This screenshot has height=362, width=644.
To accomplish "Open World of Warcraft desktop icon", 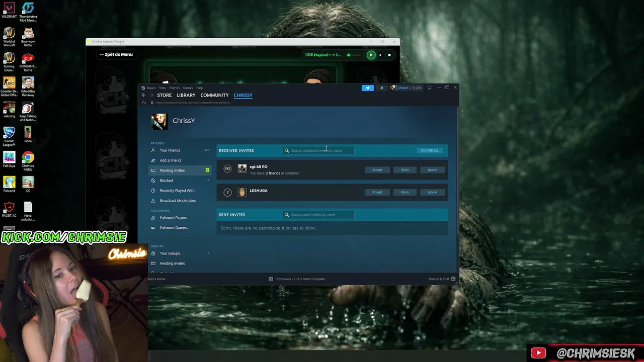I will pos(9,37).
